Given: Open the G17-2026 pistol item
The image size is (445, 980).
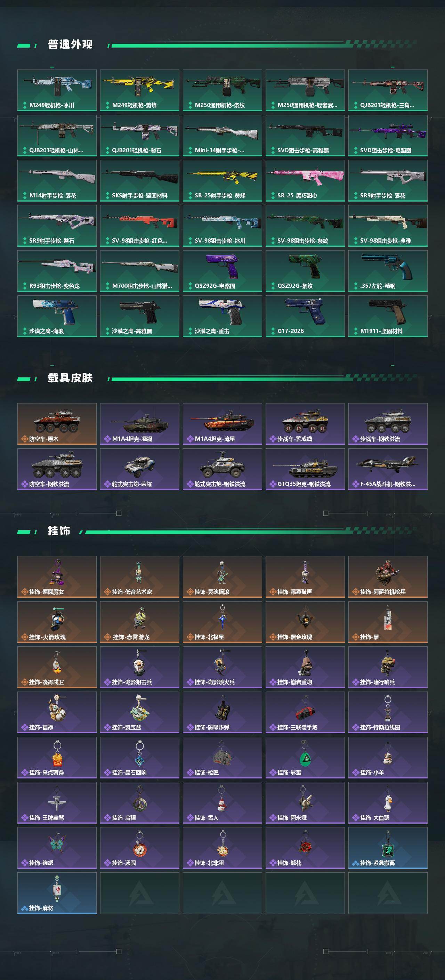Looking at the screenshot, I should (305, 316).
